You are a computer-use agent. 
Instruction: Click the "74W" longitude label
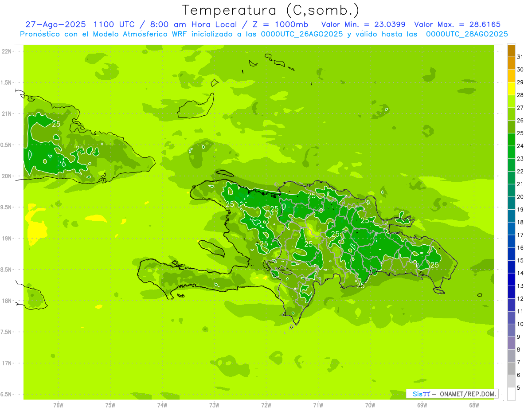pyautogui.click(x=162, y=405)
